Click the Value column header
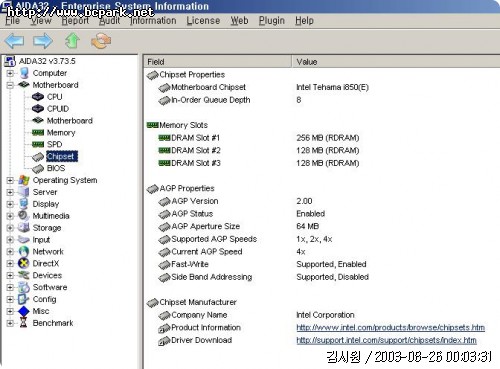The image size is (500, 369). [396, 62]
